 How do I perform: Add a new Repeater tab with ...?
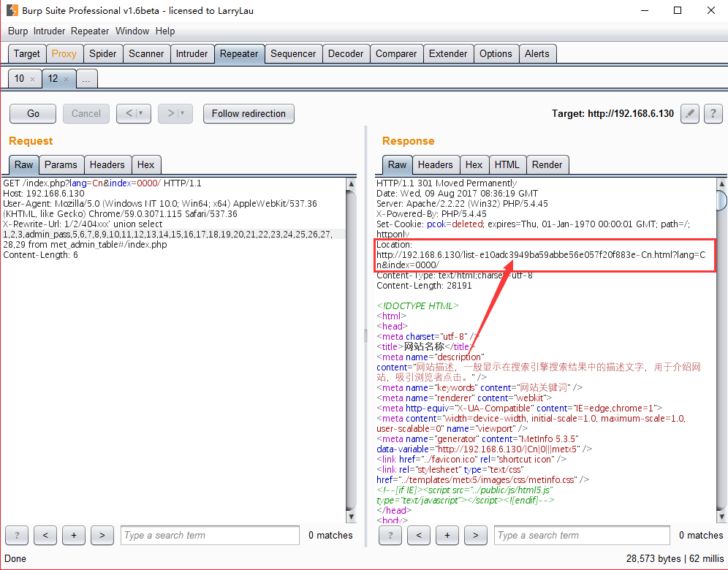pos(86,80)
